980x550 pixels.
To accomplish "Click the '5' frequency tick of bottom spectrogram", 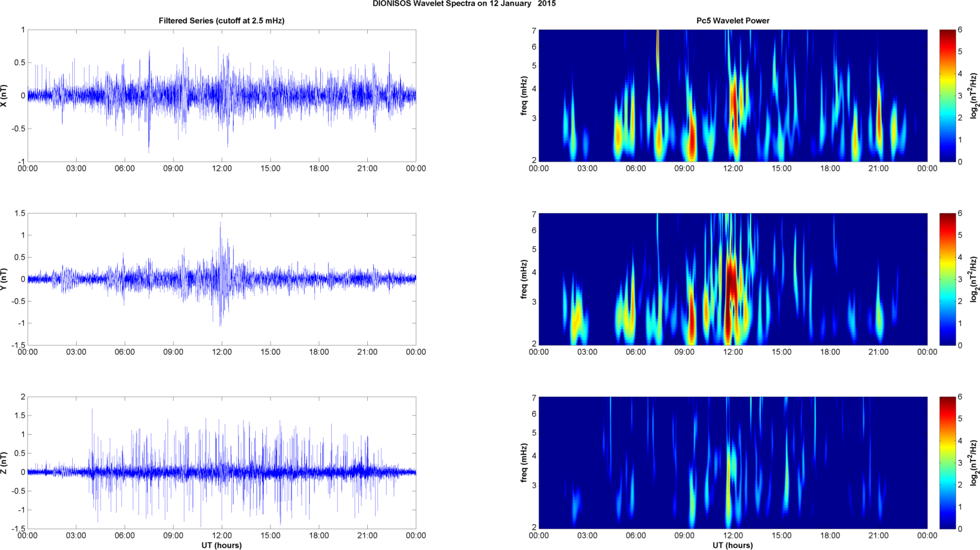I will pos(533,433).
